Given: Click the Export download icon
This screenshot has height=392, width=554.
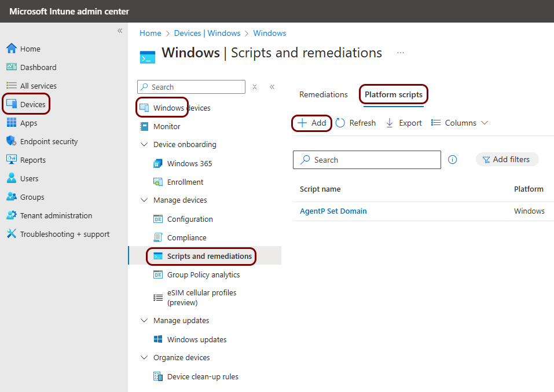Looking at the screenshot, I should pos(390,123).
